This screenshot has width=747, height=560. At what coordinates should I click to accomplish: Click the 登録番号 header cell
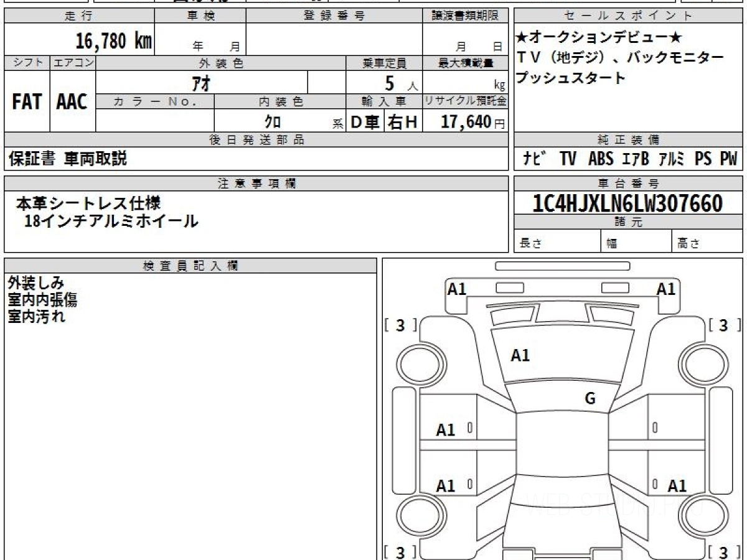pyautogui.click(x=335, y=16)
